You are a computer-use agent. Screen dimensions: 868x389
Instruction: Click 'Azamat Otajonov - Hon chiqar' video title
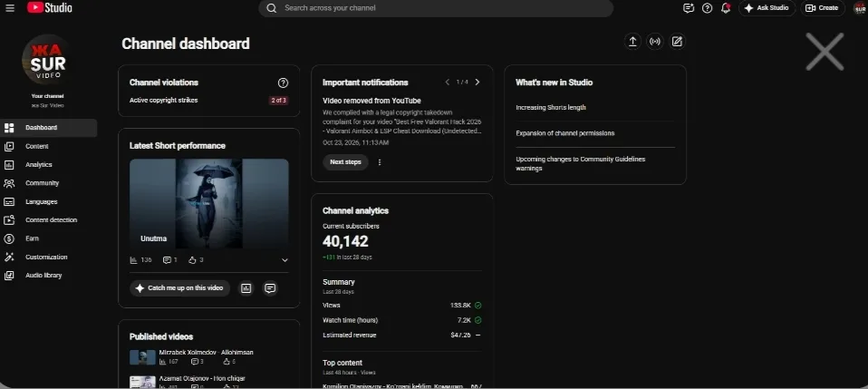click(202, 378)
